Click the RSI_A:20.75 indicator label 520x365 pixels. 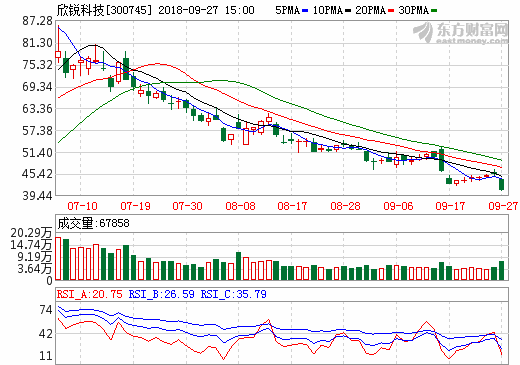point(90,294)
